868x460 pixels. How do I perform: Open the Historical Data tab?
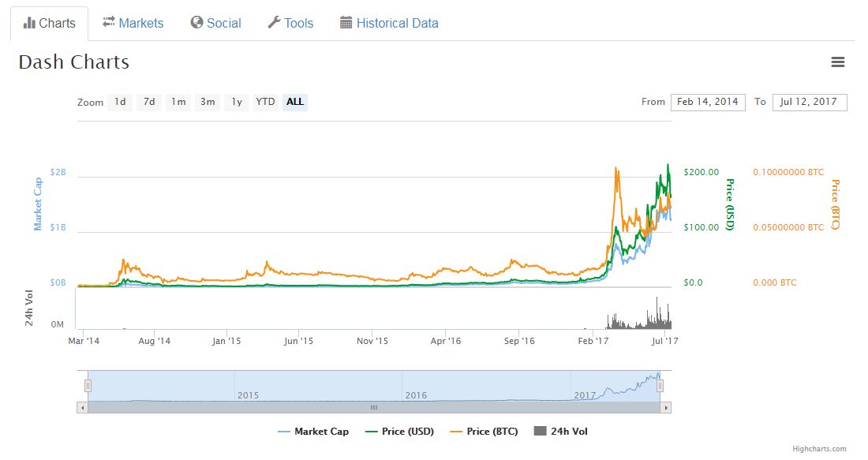389,23
